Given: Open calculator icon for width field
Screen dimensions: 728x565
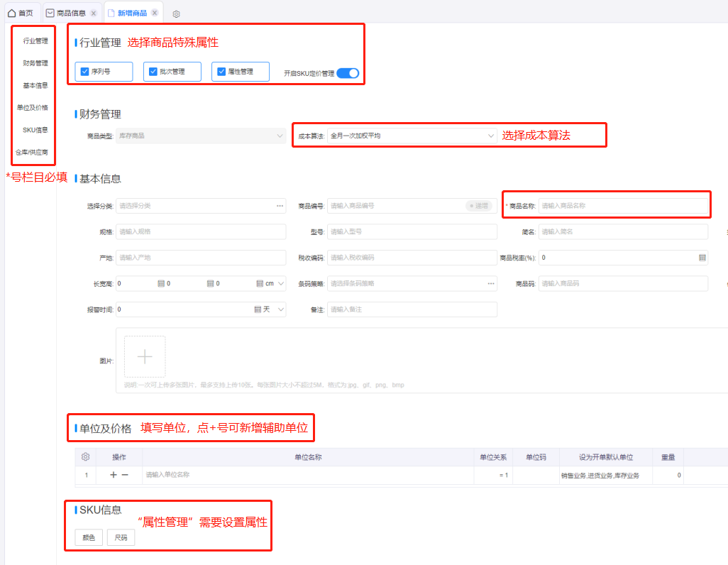Looking at the screenshot, I should point(210,283).
